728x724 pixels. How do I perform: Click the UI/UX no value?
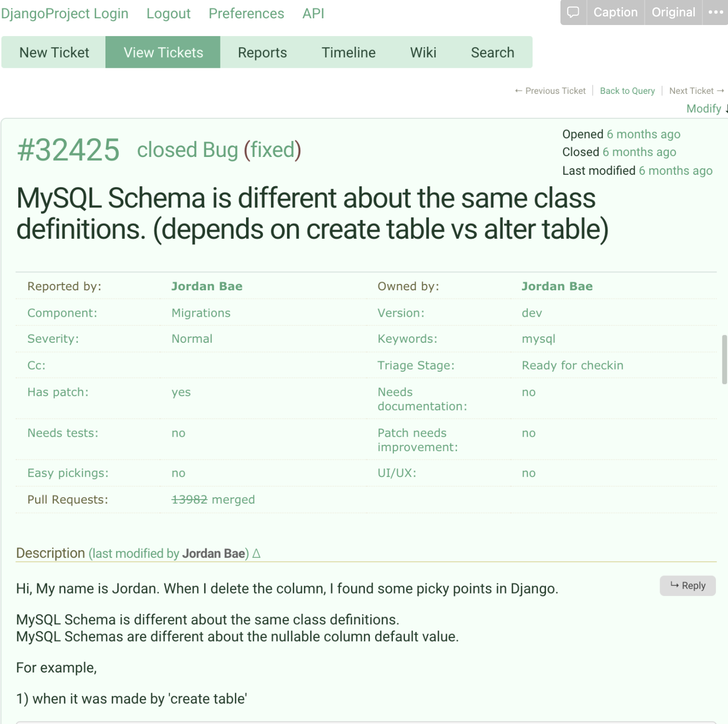[x=529, y=473]
